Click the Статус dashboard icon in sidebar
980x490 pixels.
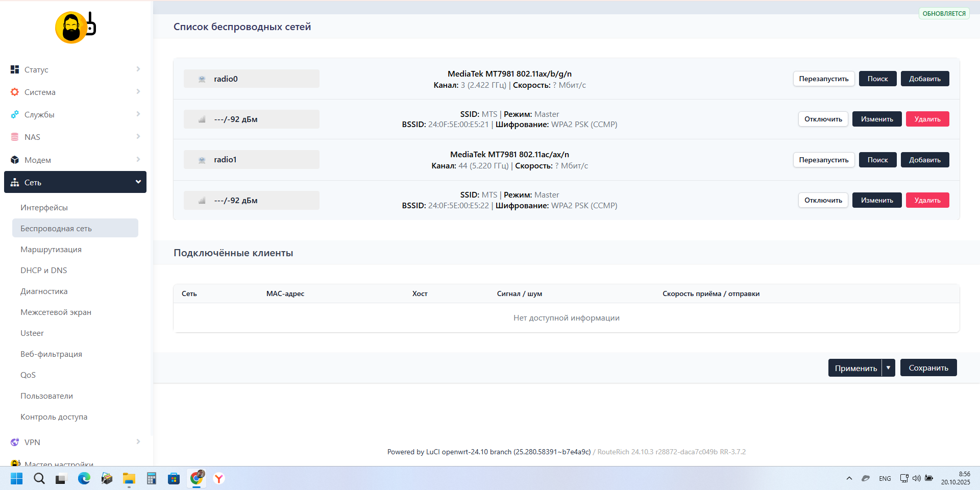point(15,69)
